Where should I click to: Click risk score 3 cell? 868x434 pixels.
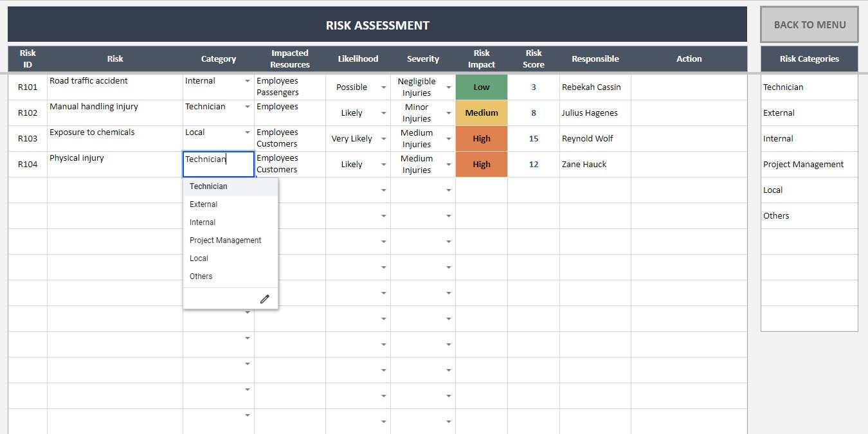tap(534, 87)
